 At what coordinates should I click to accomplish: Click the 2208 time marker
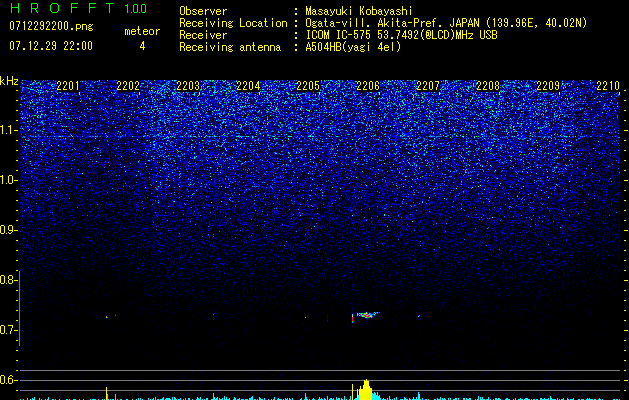(488, 86)
